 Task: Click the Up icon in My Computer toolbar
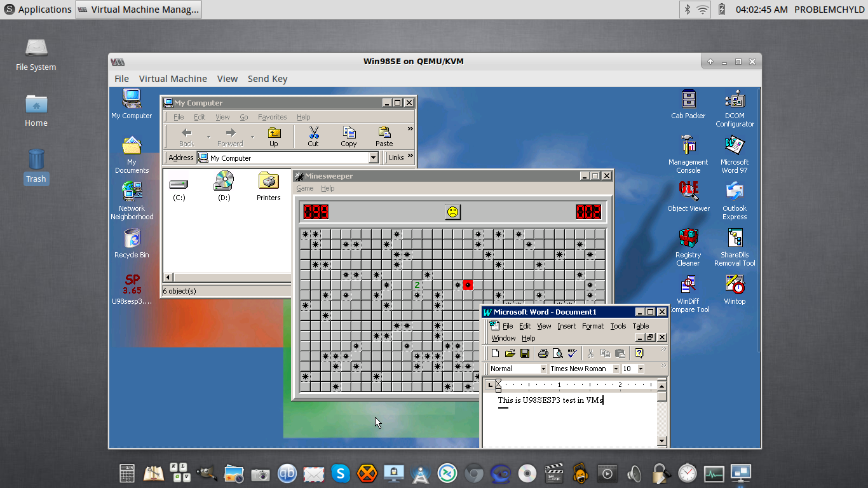(x=274, y=136)
